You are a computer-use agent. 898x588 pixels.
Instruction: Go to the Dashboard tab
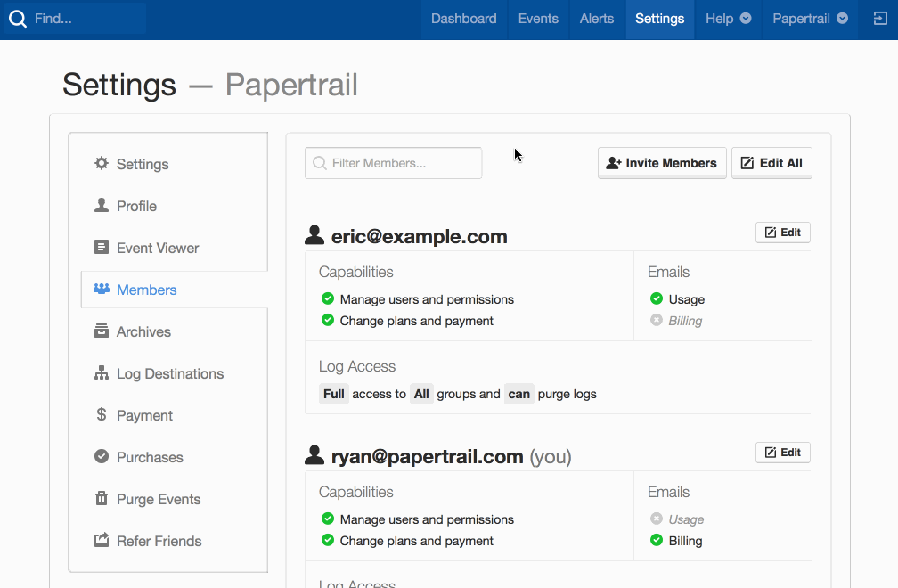[x=464, y=19]
